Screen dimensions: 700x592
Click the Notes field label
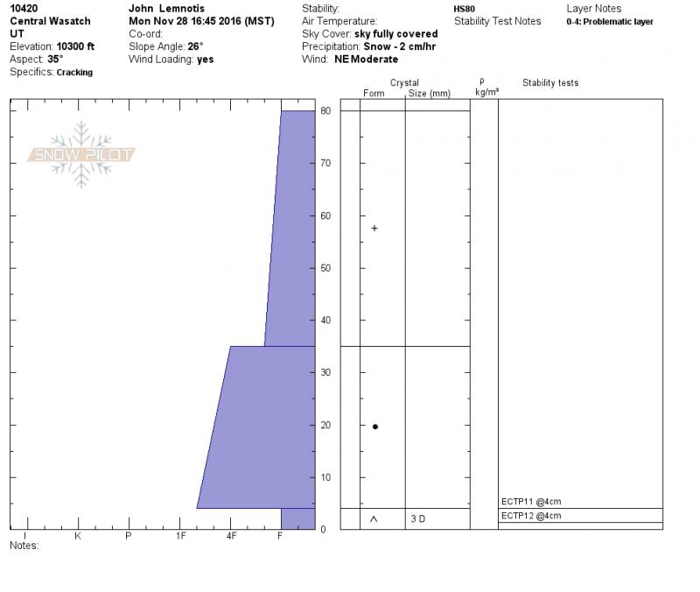coord(24,546)
